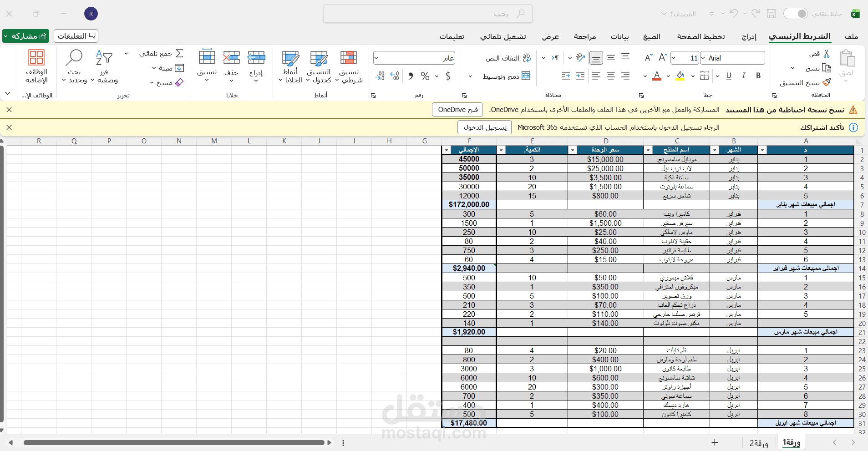Image resolution: width=868 pixels, height=451 pixels.
Task: Expand the number format (عام) dropdown
Action: click(377, 57)
